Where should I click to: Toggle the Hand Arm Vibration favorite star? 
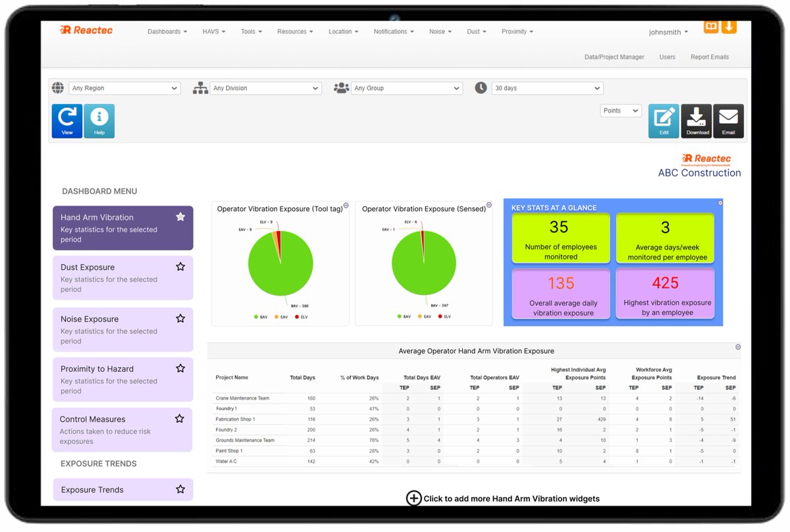click(180, 217)
